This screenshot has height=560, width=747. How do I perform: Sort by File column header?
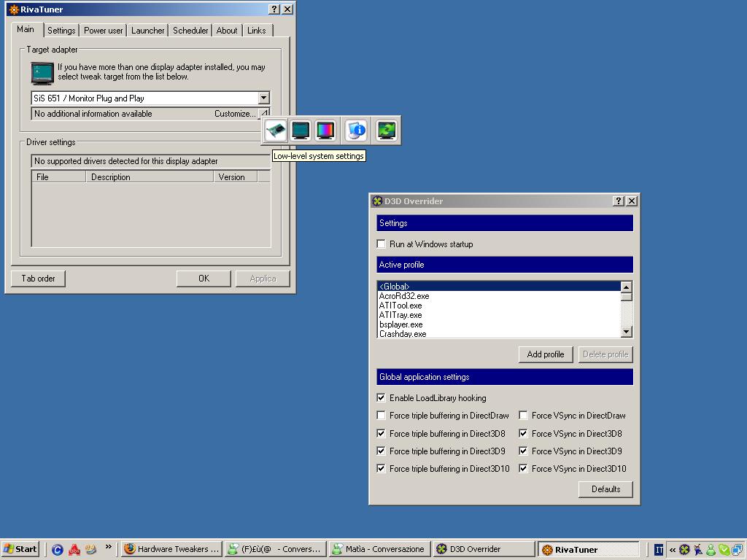click(59, 176)
